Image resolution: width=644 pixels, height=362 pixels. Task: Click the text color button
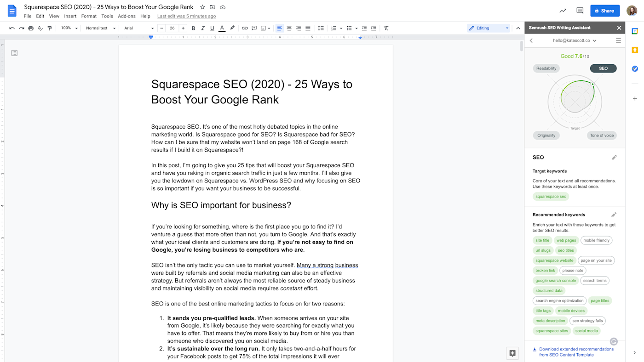(222, 28)
